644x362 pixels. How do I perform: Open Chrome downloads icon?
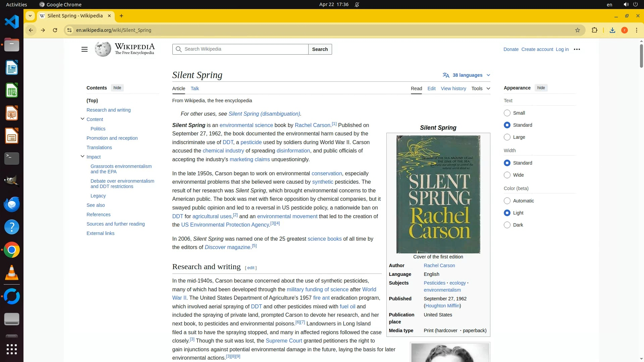click(612, 30)
